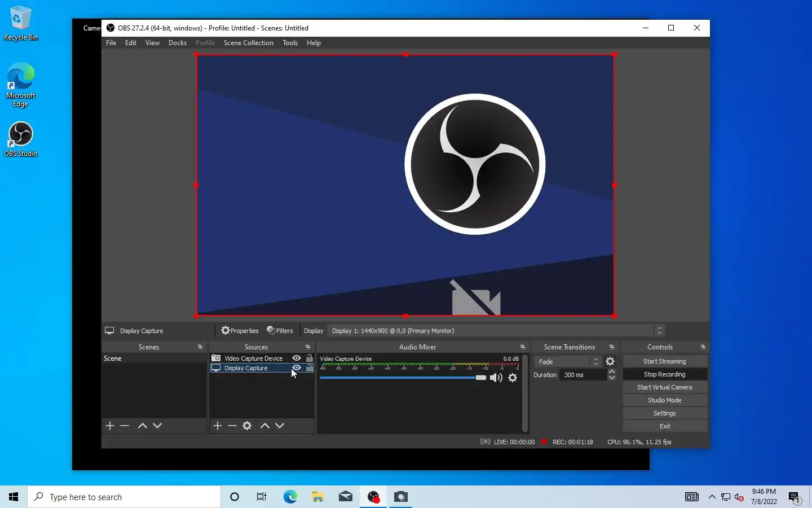Click the Duration 300 ms field
The width and height of the screenshot is (812, 508).
click(x=583, y=375)
